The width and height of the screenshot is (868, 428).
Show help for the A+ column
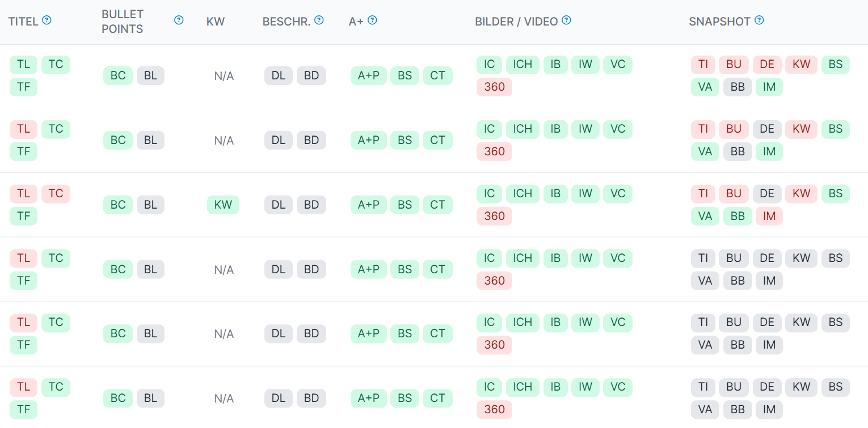[372, 20]
